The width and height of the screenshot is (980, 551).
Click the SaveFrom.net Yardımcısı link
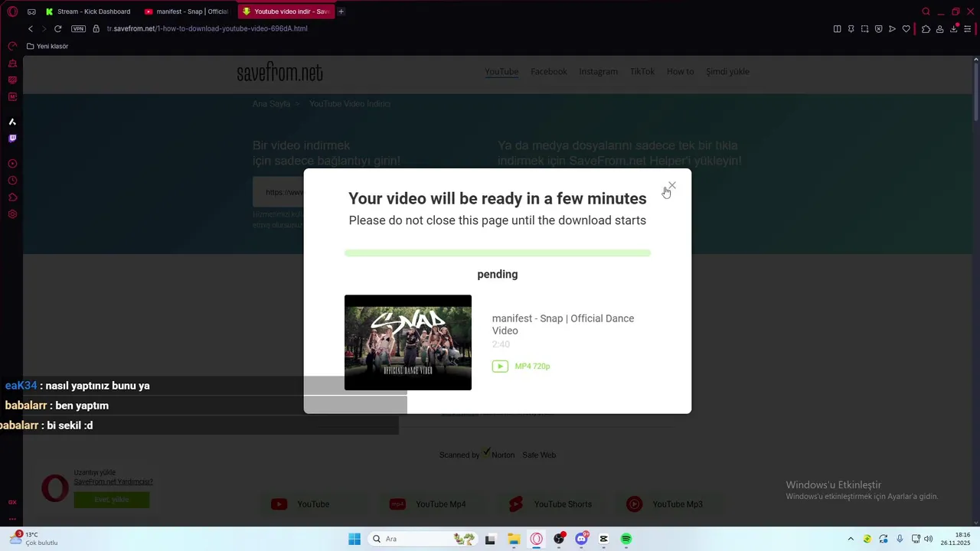click(113, 481)
